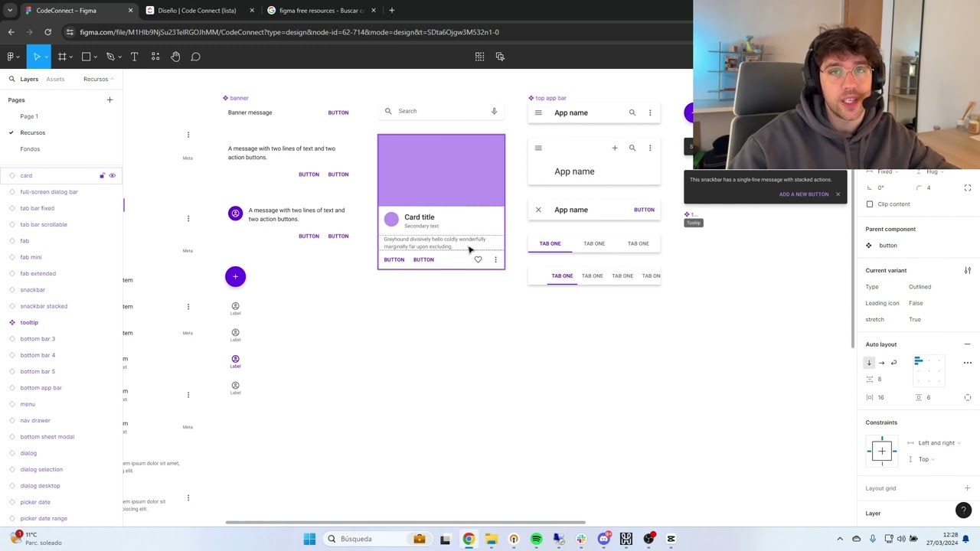Add a layout grid with plus icon
The height and width of the screenshot is (551, 980).
(968, 488)
